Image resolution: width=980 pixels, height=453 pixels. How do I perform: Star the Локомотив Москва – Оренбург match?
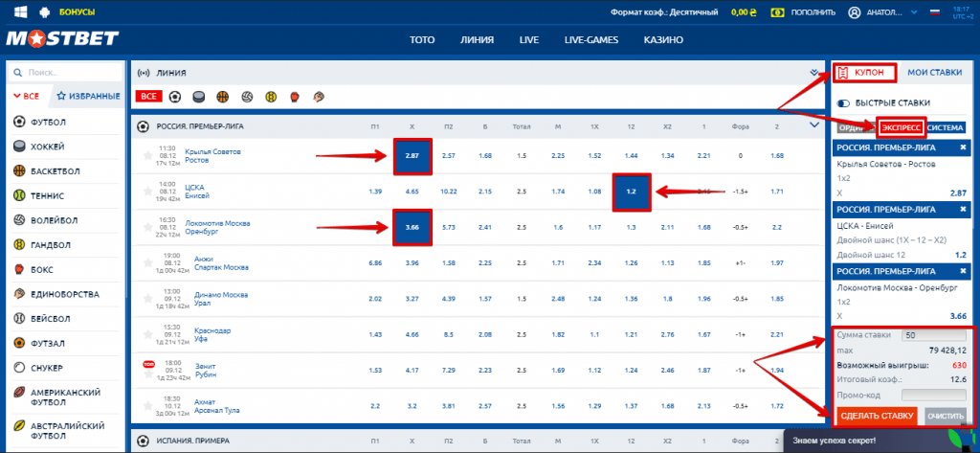148,226
